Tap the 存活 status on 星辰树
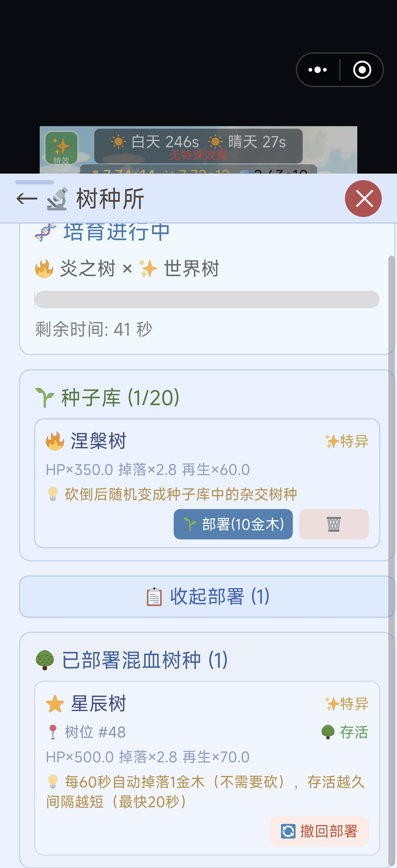The image size is (397, 868). [344, 732]
